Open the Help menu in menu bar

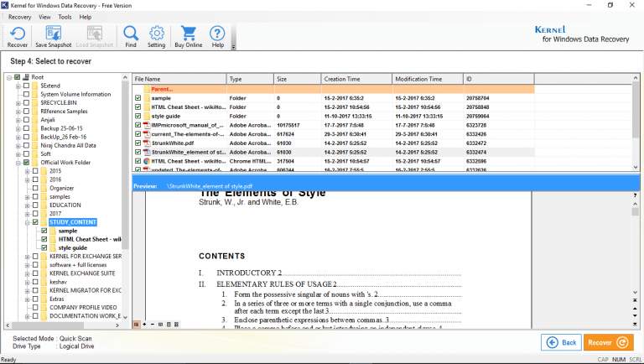[x=86, y=18]
